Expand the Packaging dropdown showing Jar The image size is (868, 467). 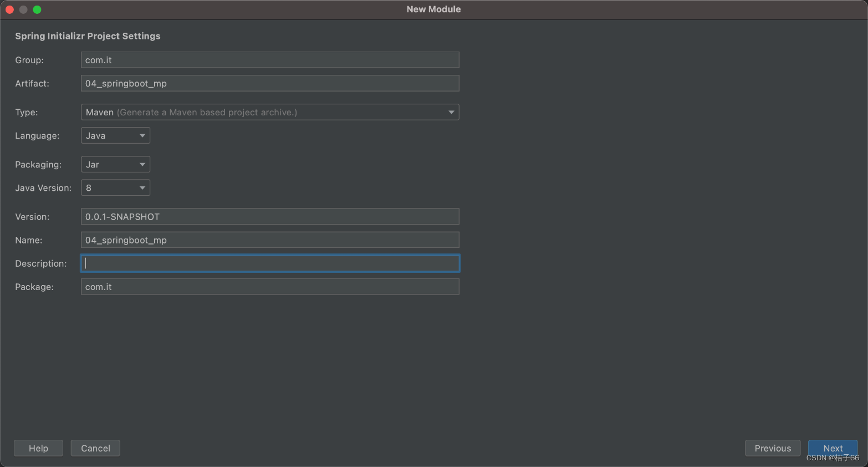[115, 164]
